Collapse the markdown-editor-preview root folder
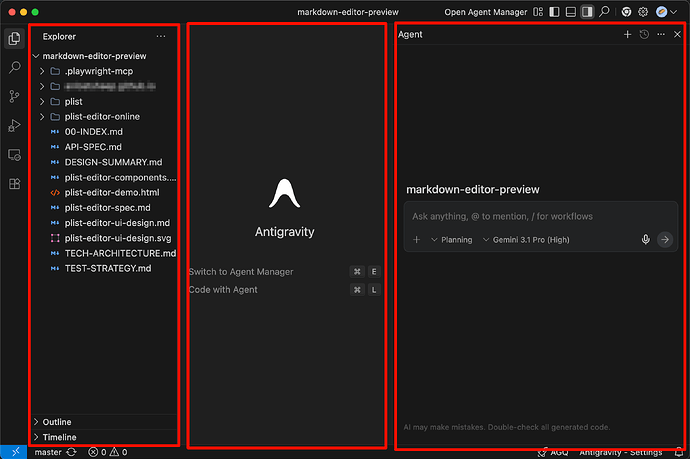 (36, 56)
